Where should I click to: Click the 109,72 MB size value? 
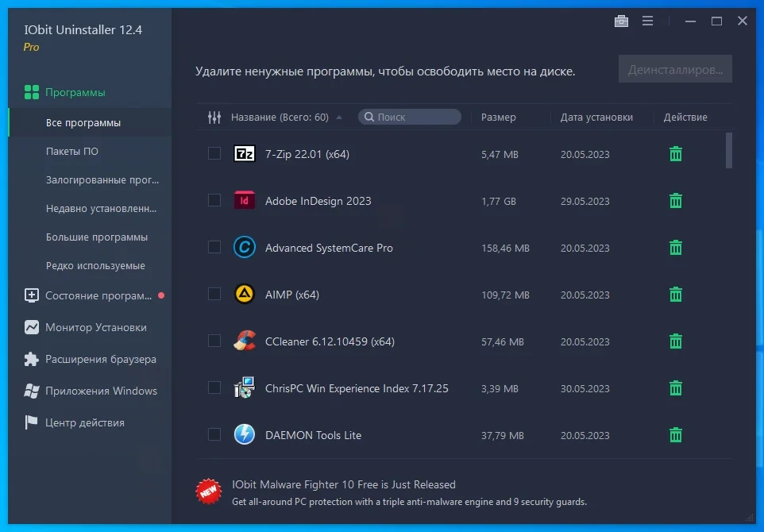tap(505, 295)
